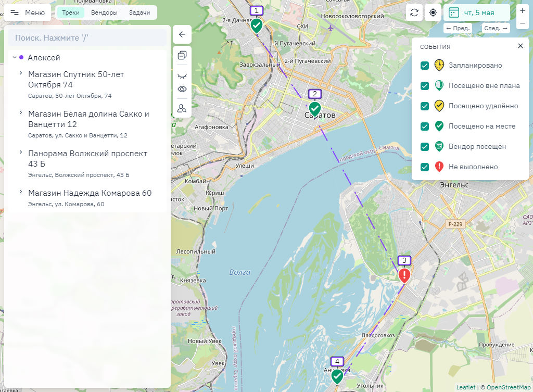Toggle the Не выполнено checkbox
533x392 pixels.
click(425, 167)
